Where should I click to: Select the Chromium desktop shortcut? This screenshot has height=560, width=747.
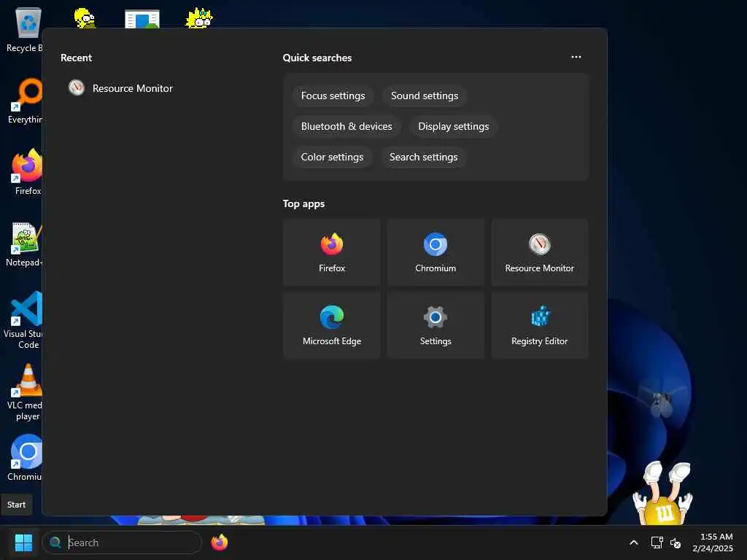tap(26, 458)
